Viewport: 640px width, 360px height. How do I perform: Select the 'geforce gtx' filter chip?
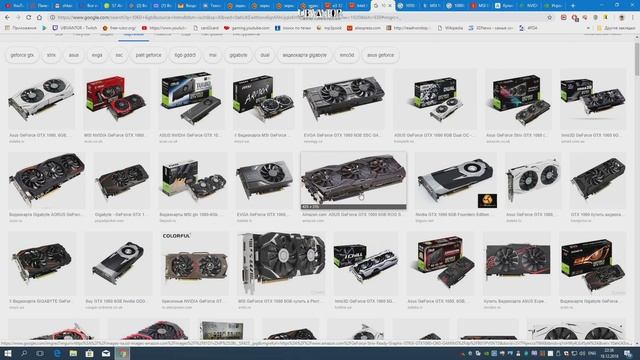tap(22, 55)
